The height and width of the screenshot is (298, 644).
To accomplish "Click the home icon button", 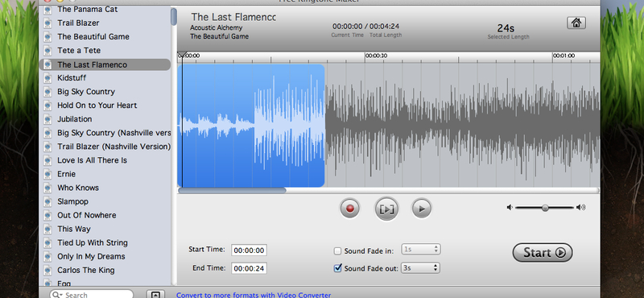I will [x=576, y=23].
